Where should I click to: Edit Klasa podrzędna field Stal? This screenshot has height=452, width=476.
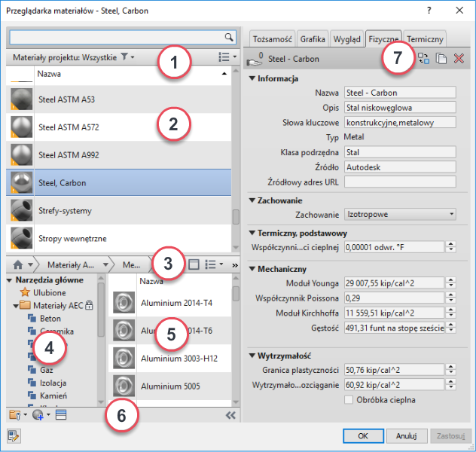click(400, 152)
